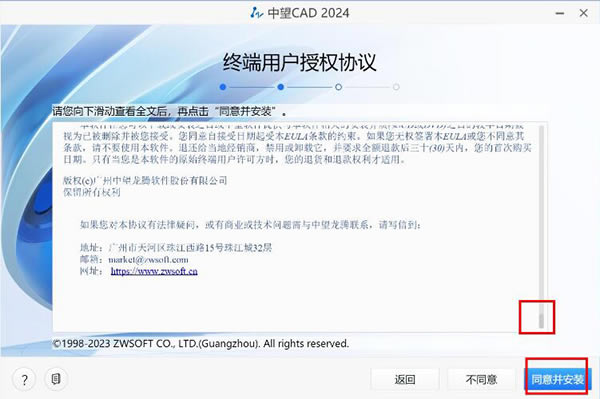
Task: Click the agreement scrollbar thumb at the bottom
Action: coord(541,321)
